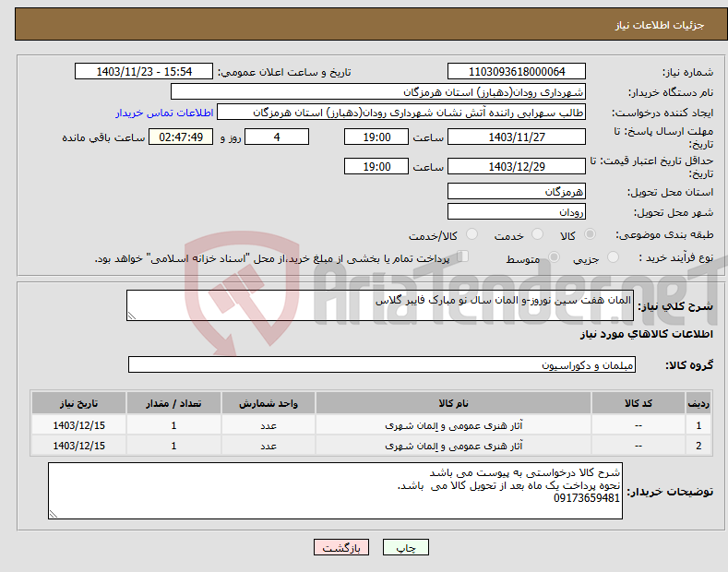Open اطلاعات تماس خریدار link
Viewport: 728px width, 572px height.
click(x=164, y=113)
